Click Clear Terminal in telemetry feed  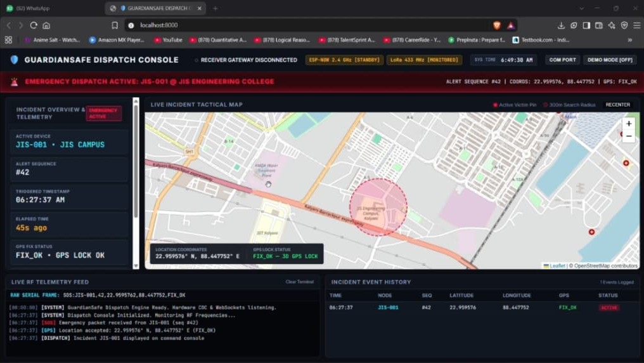pos(299,282)
